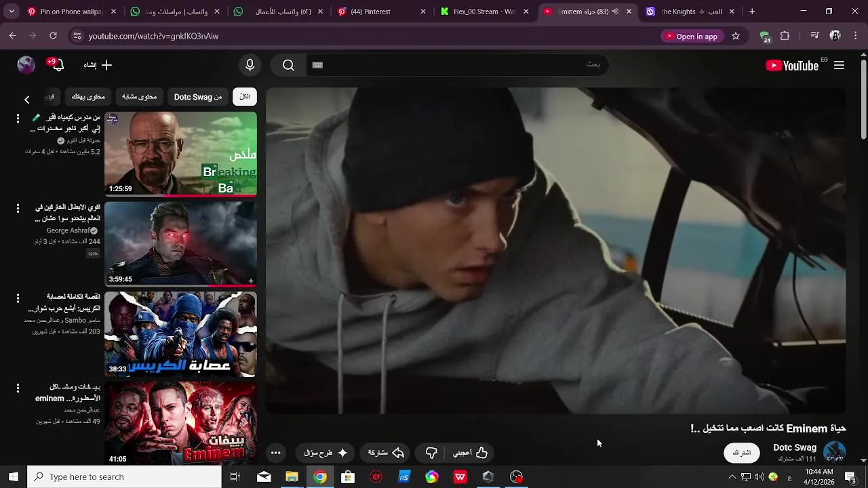This screenshot has width=868, height=488.
Task: Open more actions three-dot menu below video
Action: point(275,453)
